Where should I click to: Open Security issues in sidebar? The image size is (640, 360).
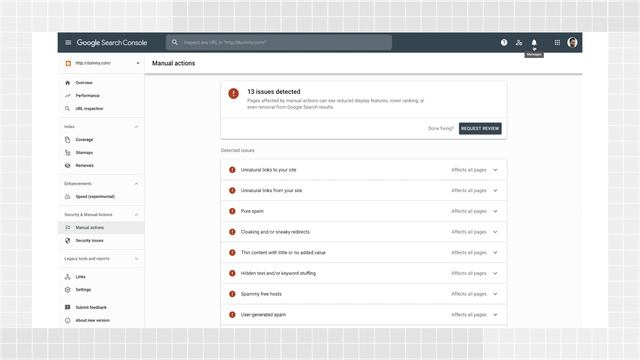(x=89, y=241)
